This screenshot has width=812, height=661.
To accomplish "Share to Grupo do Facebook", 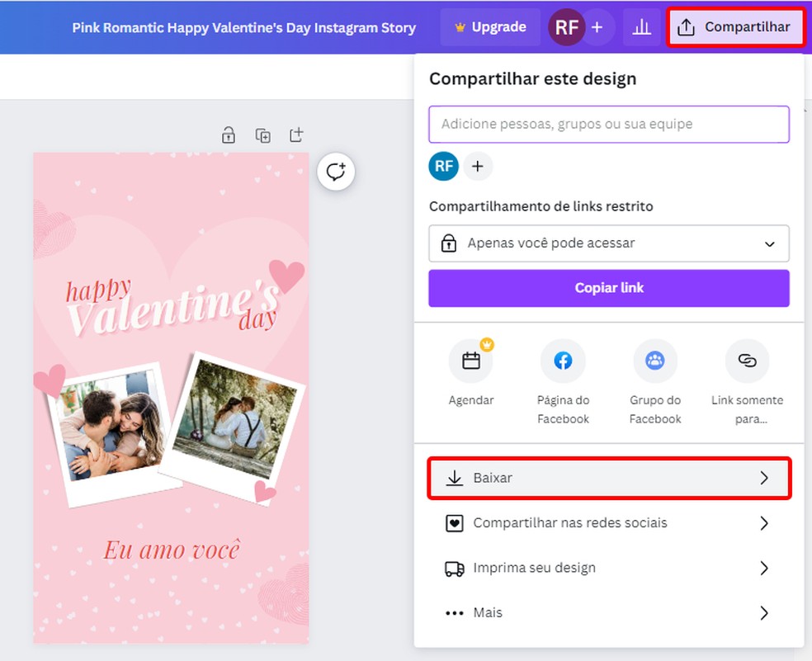I will point(654,361).
